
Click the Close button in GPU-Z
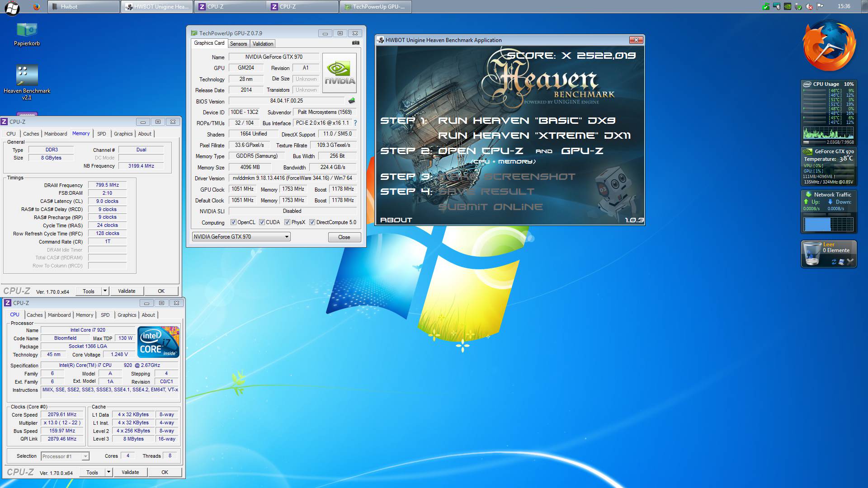point(344,237)
